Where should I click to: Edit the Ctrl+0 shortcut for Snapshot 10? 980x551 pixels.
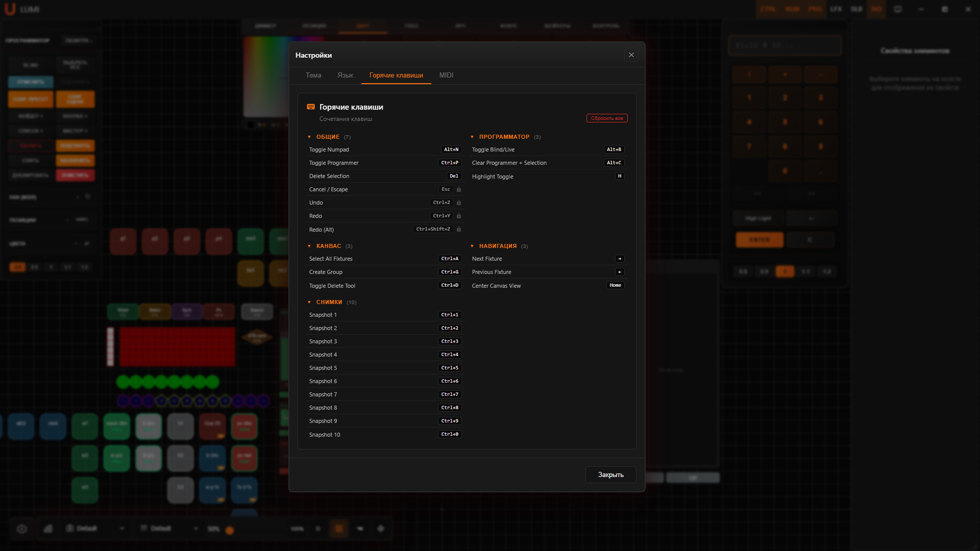coord(450,434)
